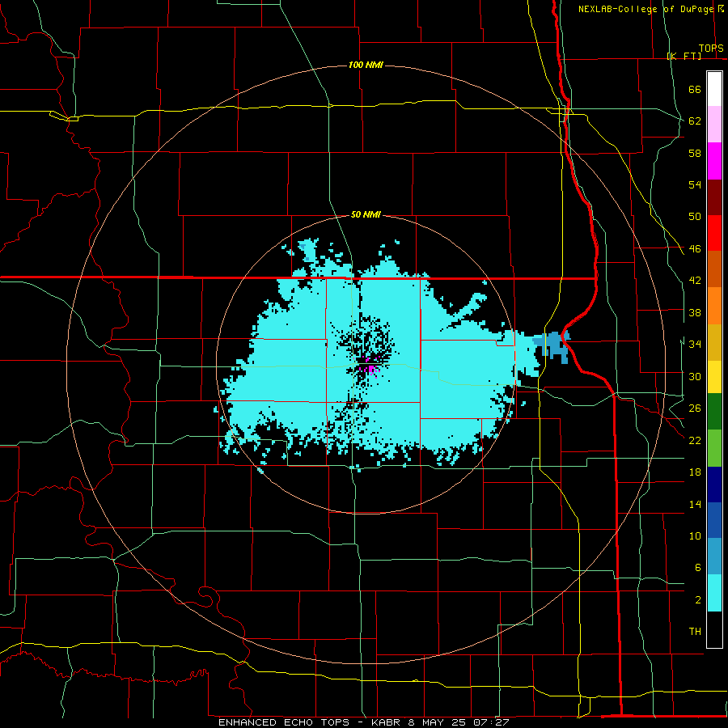
Task: Click the black TH threshold swatch
Action: point(714,629)
